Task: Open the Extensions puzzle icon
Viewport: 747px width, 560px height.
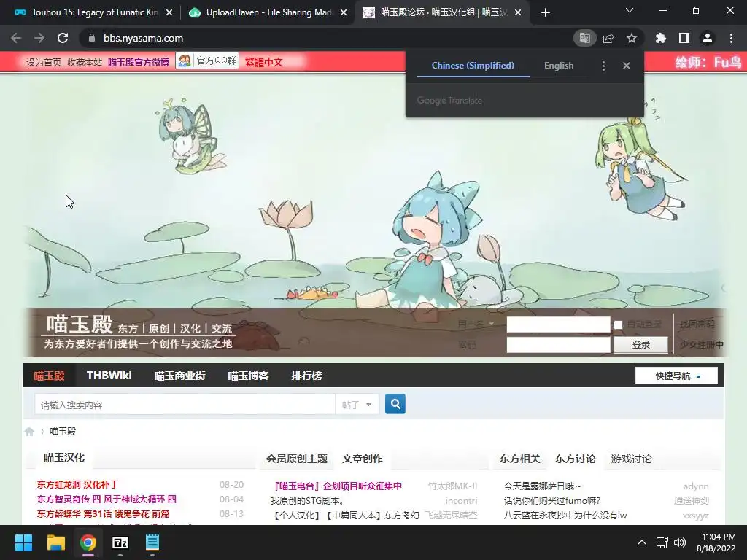Action: (x=661, y=38)
